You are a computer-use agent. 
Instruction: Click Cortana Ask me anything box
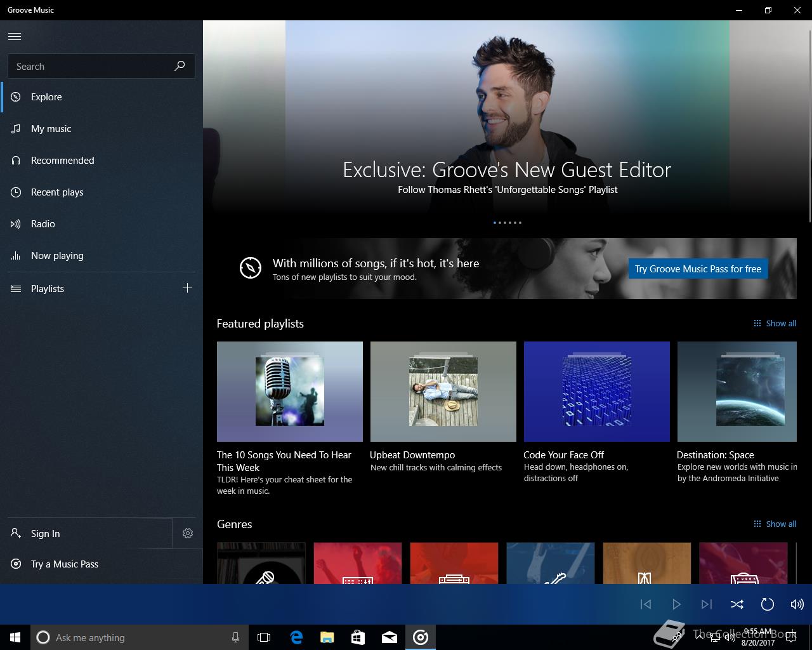pyautogui.click(x=139, y=637)
